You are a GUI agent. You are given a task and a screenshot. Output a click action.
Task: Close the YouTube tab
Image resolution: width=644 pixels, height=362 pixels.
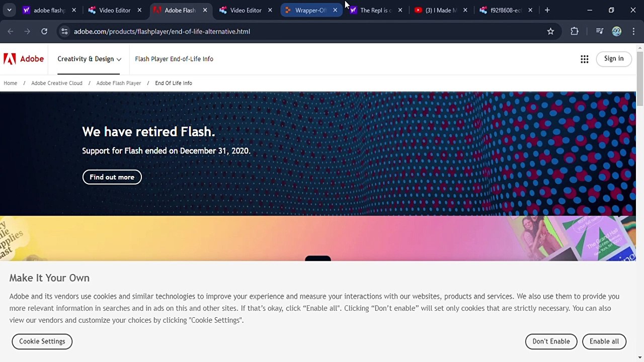[x=465, y=10]
